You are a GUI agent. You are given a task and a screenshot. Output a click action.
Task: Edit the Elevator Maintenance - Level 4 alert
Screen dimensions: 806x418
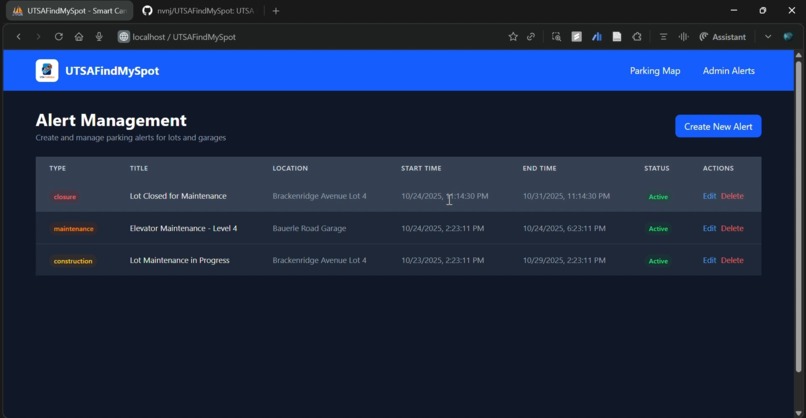(x=709, y=228)
